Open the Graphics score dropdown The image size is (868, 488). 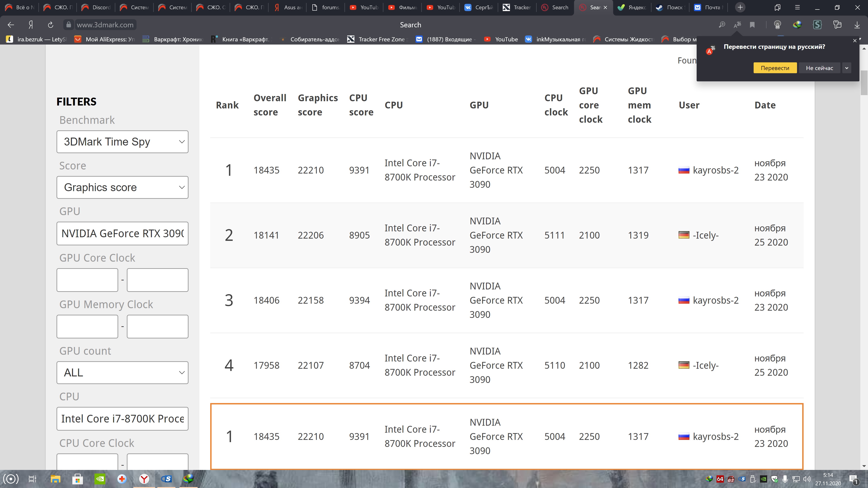(x=122, y=187)
